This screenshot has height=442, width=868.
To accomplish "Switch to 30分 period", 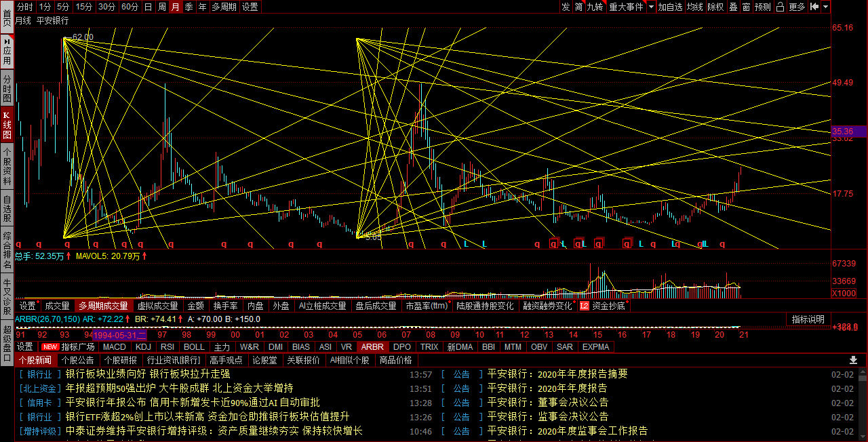I will click(x=106, y=7).
